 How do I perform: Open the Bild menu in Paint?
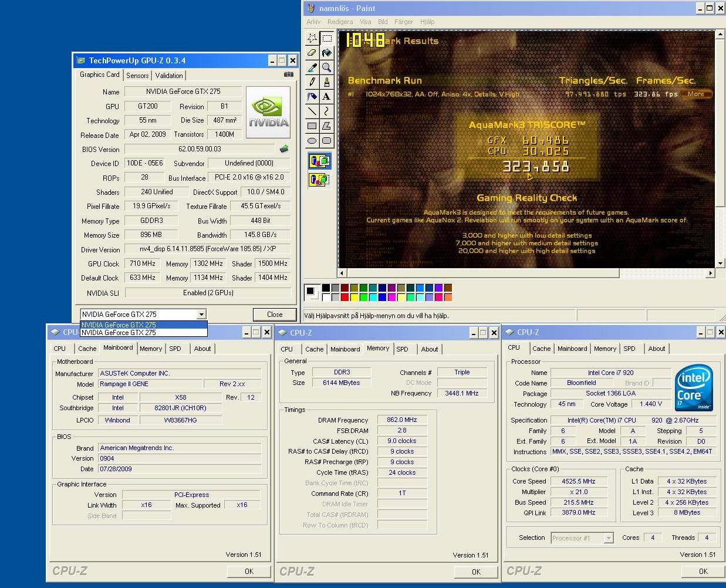383,22
